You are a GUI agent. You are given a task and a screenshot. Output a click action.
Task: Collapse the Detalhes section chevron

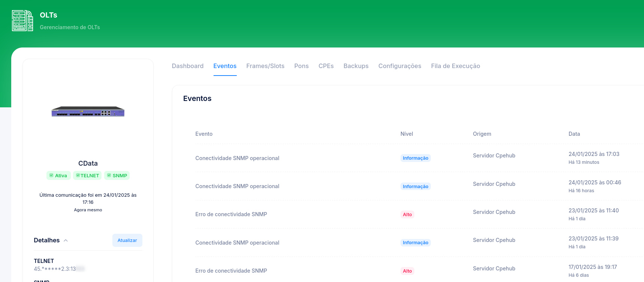click(x=66, y=240)
